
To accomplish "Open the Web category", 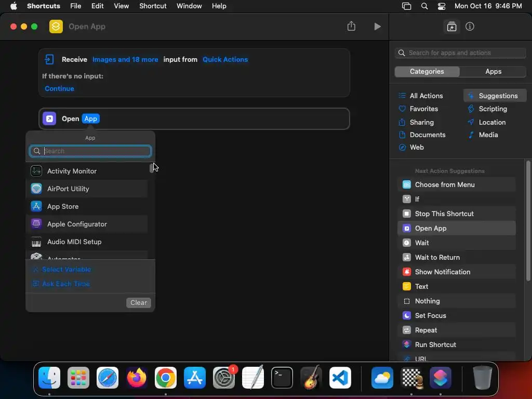I will 417,147.
